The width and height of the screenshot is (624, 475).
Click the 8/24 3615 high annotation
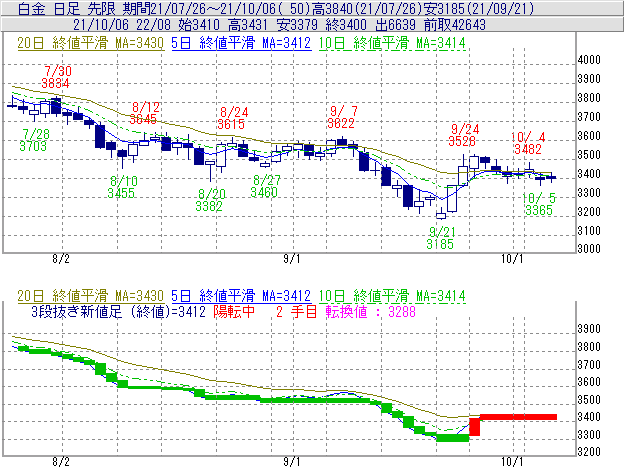pyautogui.click(x=232, y=118)
